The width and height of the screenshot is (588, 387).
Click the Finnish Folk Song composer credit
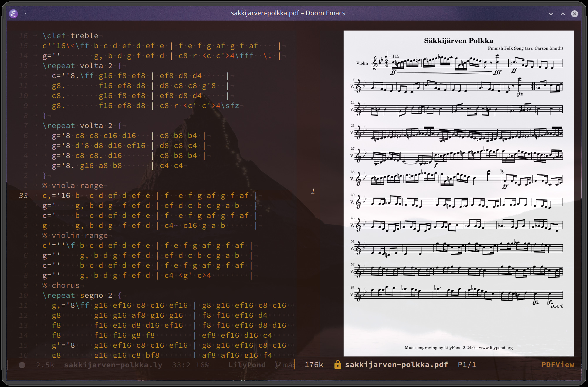(525, 48)
